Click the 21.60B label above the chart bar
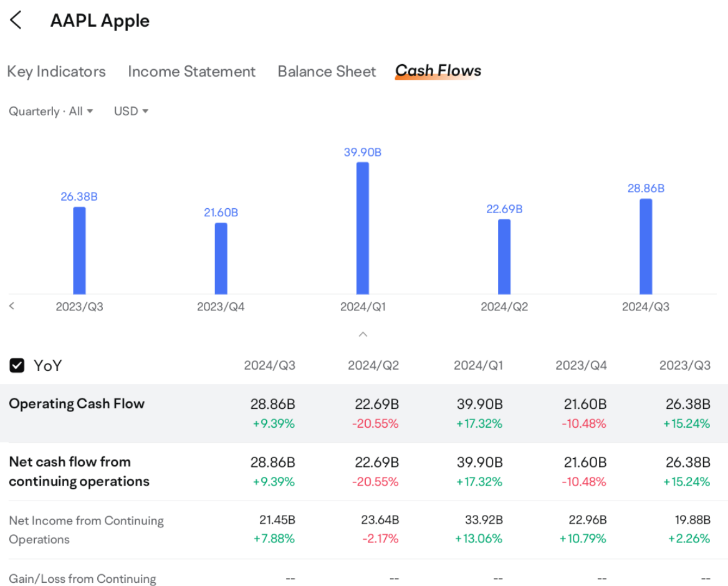This screenshot has height=586, width=728. click(221, 213)
